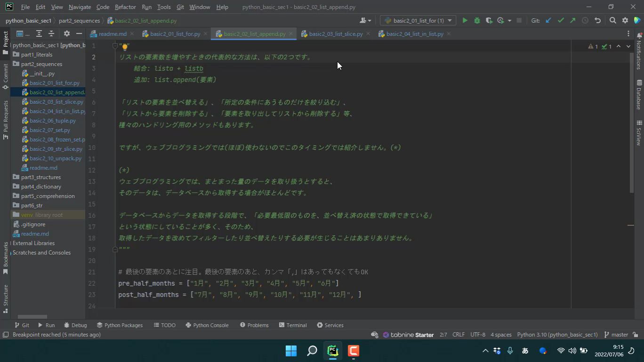Toggle the Structure tool window

point(6,296)
